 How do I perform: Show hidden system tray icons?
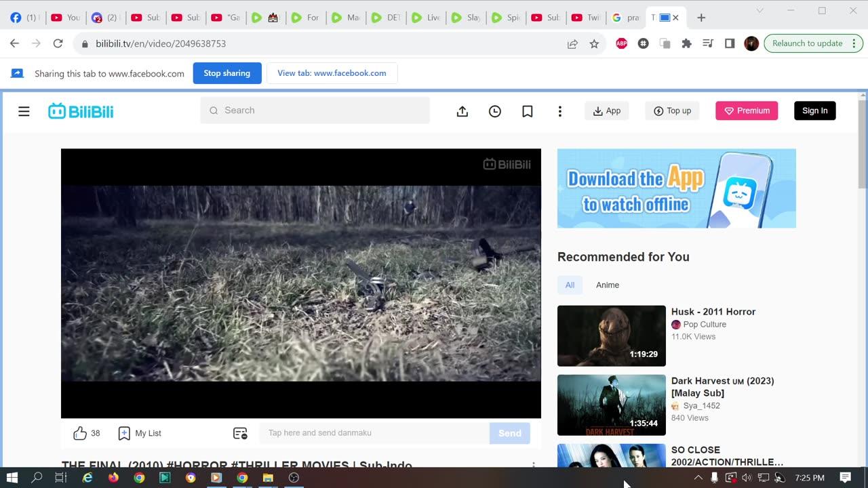pos(698,478)
